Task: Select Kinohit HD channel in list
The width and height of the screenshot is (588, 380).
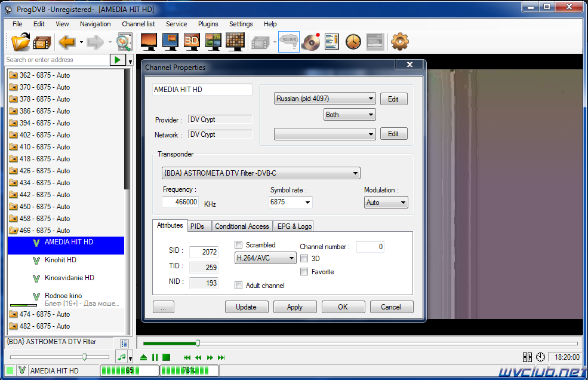Action: [x=60, y=260]
